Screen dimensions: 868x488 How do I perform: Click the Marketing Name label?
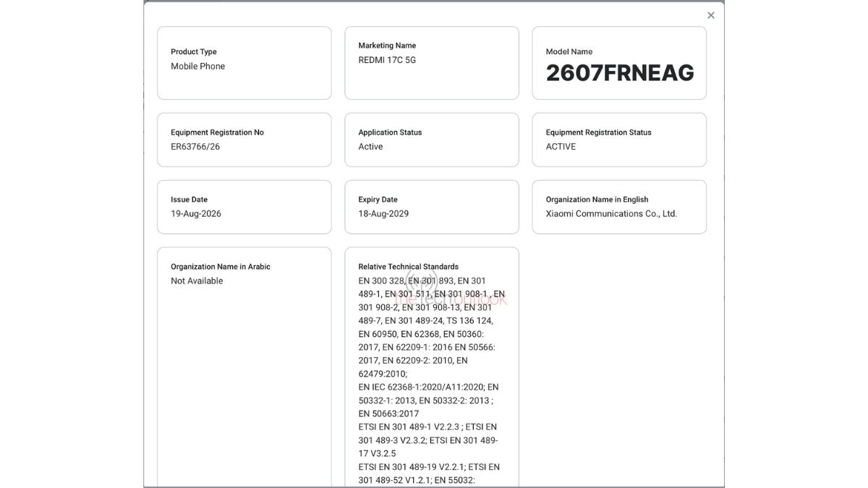pos(387,46)
